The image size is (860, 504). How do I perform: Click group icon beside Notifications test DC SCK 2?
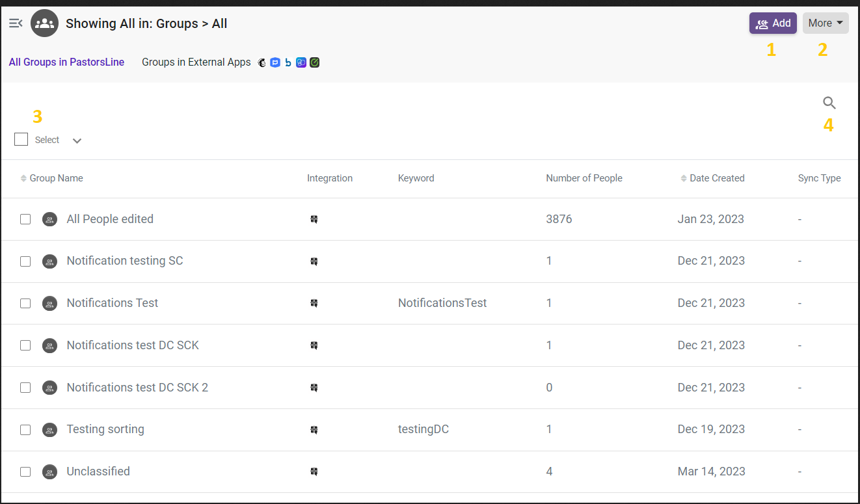point(50,388)
